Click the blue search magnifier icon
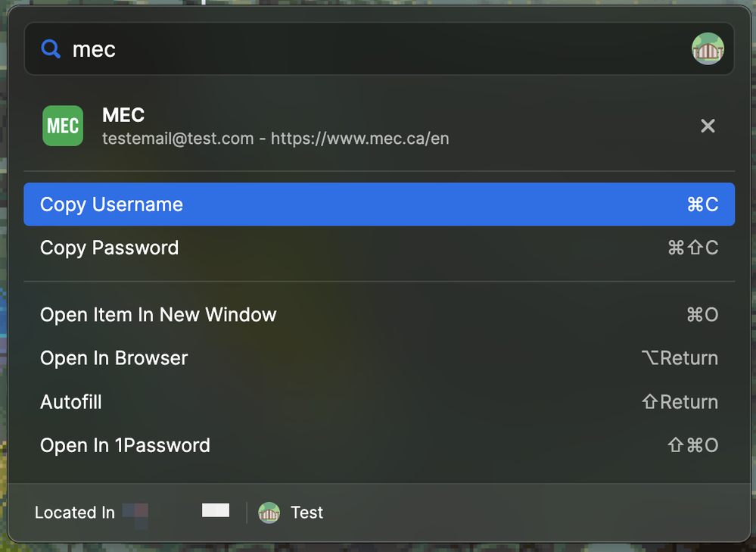756x552 pixels. pos(51,50)
